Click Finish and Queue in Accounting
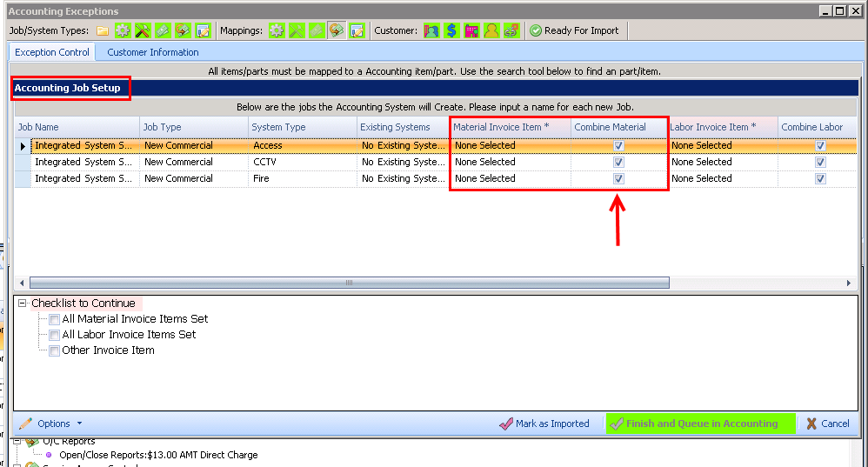868x467 pixels. point(701,424)
